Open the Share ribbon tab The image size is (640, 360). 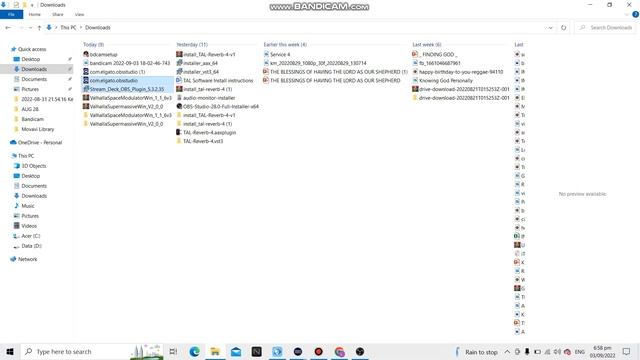(x=58, y=15)
